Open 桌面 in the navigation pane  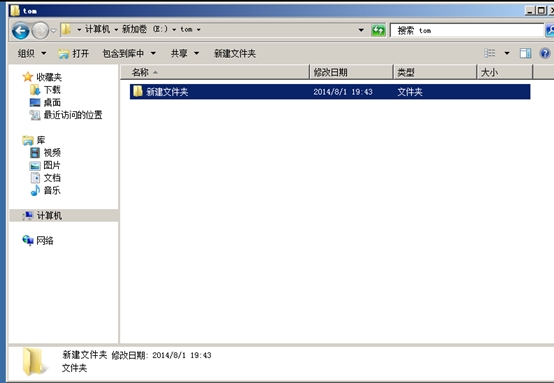(52, 102)
